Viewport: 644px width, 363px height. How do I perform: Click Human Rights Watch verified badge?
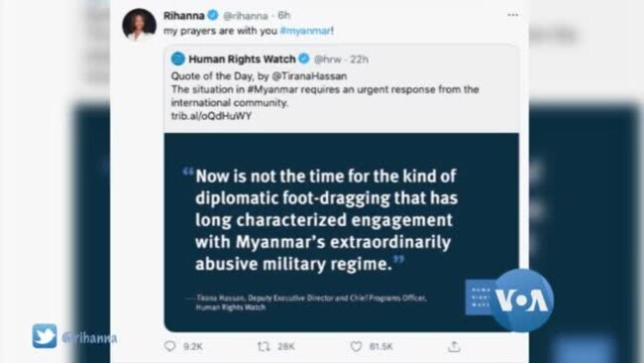(x=304, y=59)
